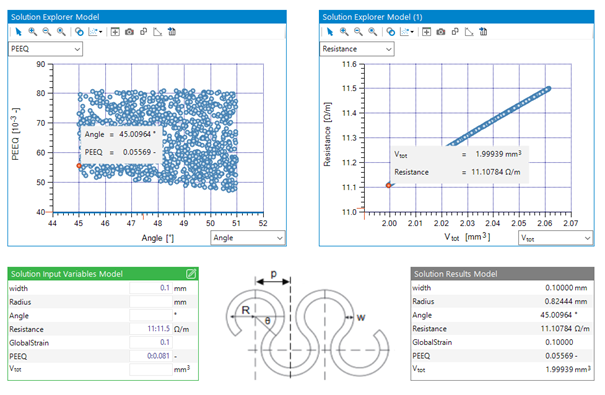Click the width input field showing 0.1
Image resolution: width=605 pixels, height=395 pixels.
pyautogui.click(x=150, y=288)
